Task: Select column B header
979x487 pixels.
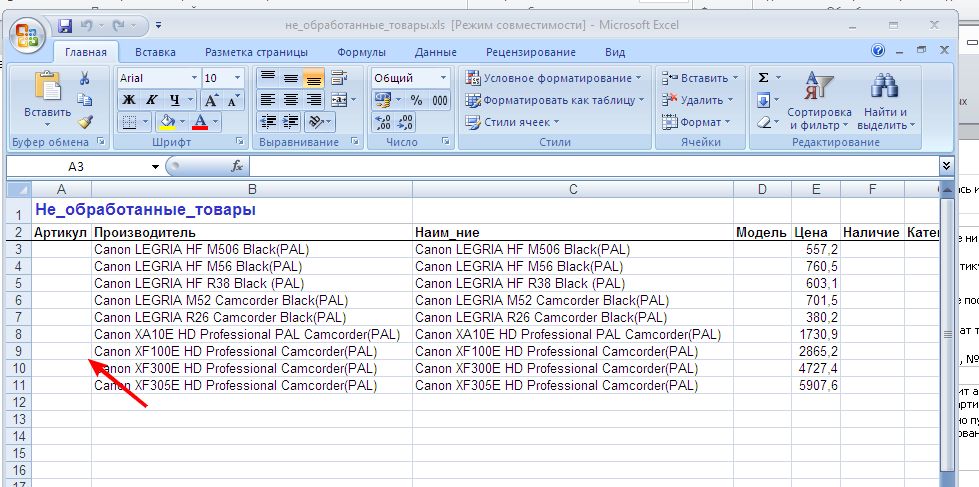Action: (x=252, y=189)
